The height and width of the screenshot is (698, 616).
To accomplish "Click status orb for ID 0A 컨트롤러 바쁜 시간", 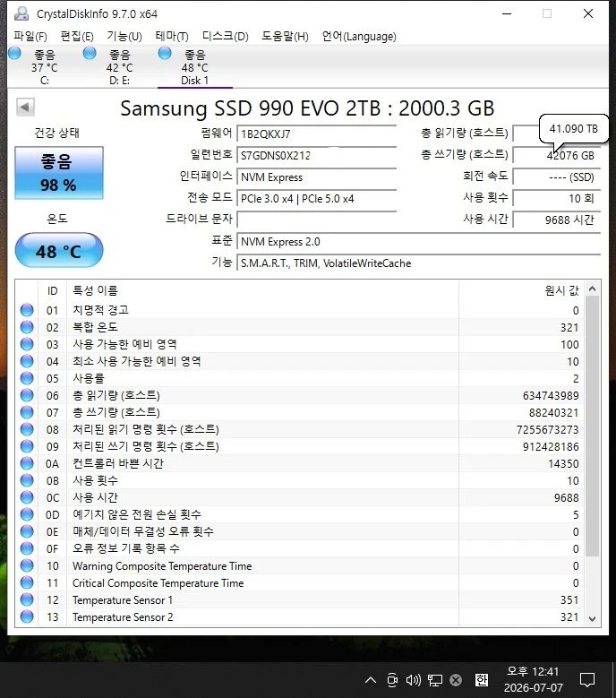I will [x=27, y=463].
